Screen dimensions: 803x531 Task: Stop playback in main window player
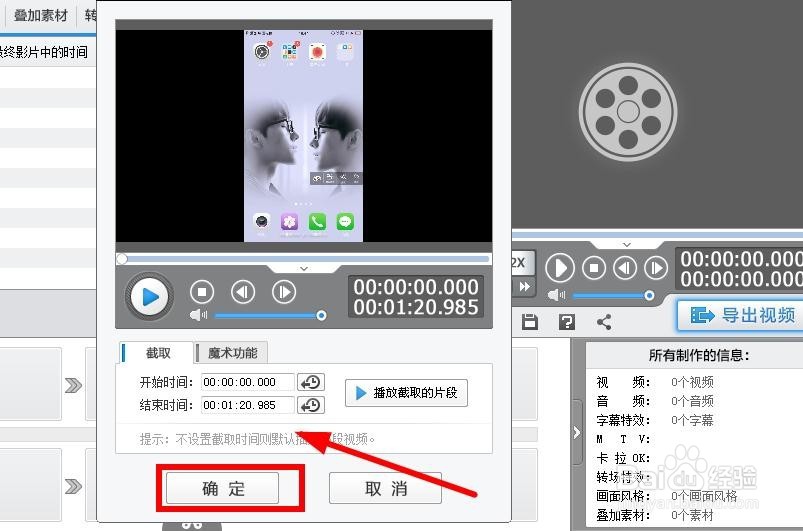coord(594,268)
